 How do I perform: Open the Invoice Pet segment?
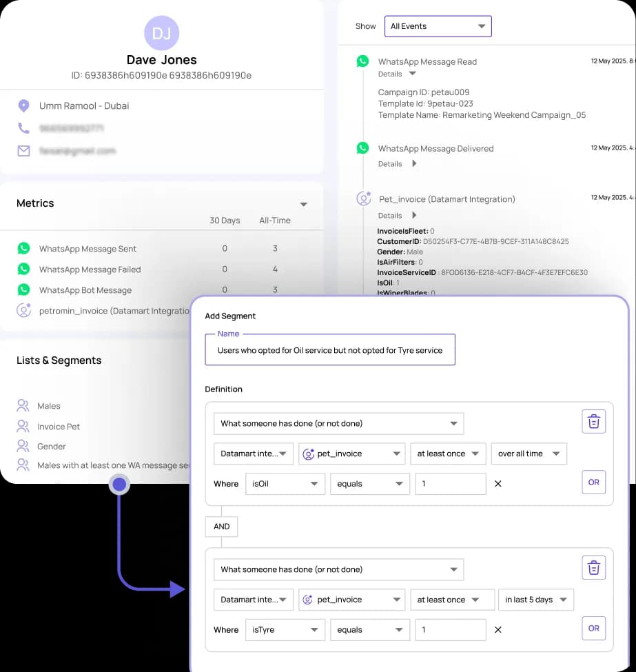[59, 427]
